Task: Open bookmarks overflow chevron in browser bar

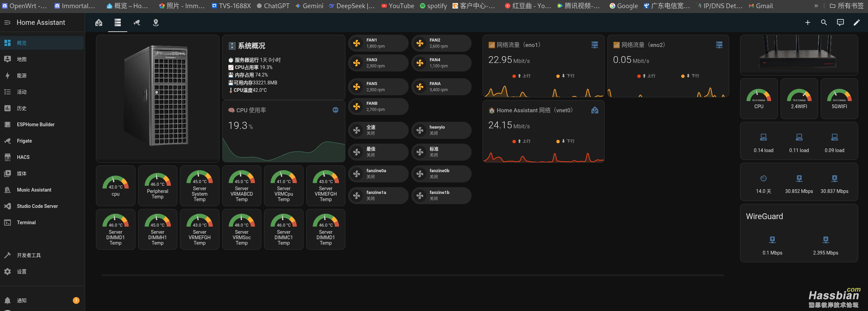Action: coord(816,6)
